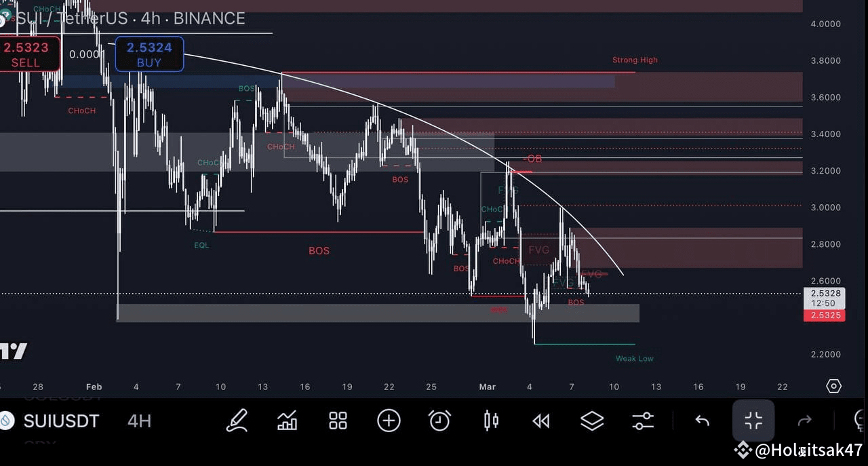Open the SUIUSDT symbol switcher
The image size is (868, 466).
[x=61, y=421]
